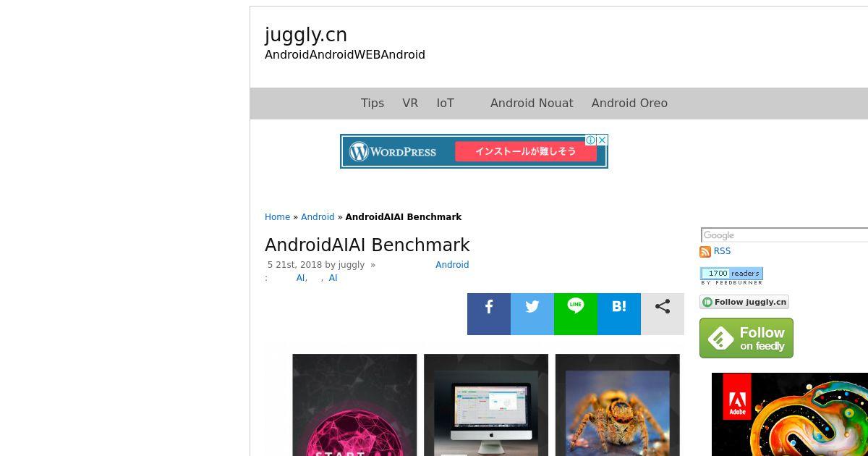Image resolution: width=868 pixels, height=456 pixels.
Task: Close the WordPress ad with X icon
Action: [x=602, y=140]
